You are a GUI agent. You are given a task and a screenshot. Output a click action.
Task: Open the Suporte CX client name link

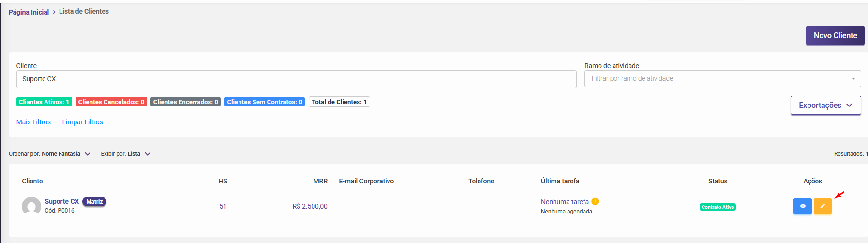pos(61,201)
